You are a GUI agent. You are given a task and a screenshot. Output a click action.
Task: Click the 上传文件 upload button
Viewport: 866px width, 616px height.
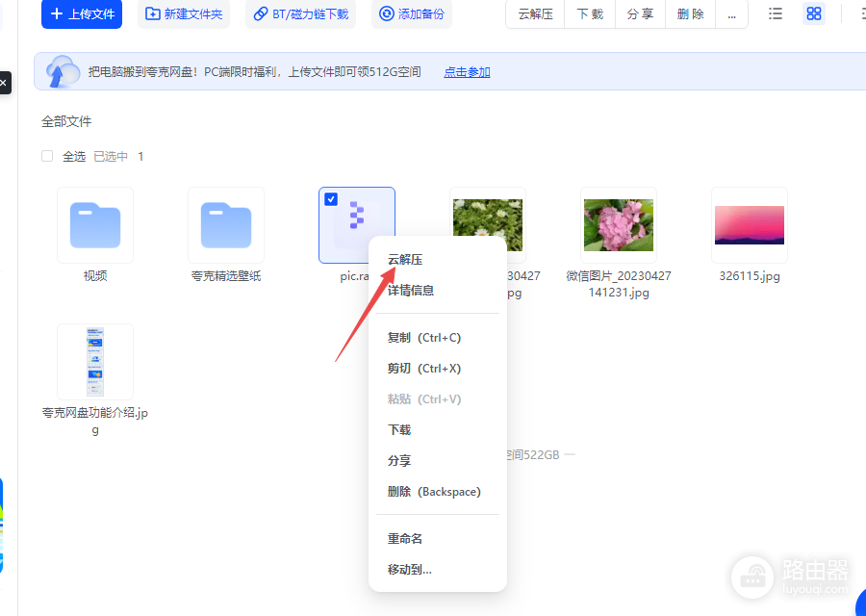[x=82, y=13]
